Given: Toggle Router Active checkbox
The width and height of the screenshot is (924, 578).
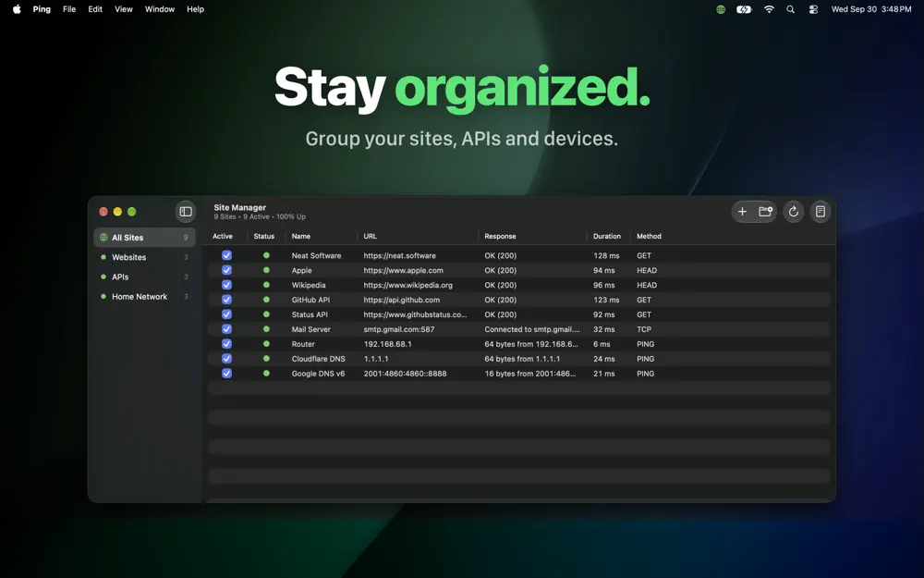Looking at the screenshot, I should 227,344.
